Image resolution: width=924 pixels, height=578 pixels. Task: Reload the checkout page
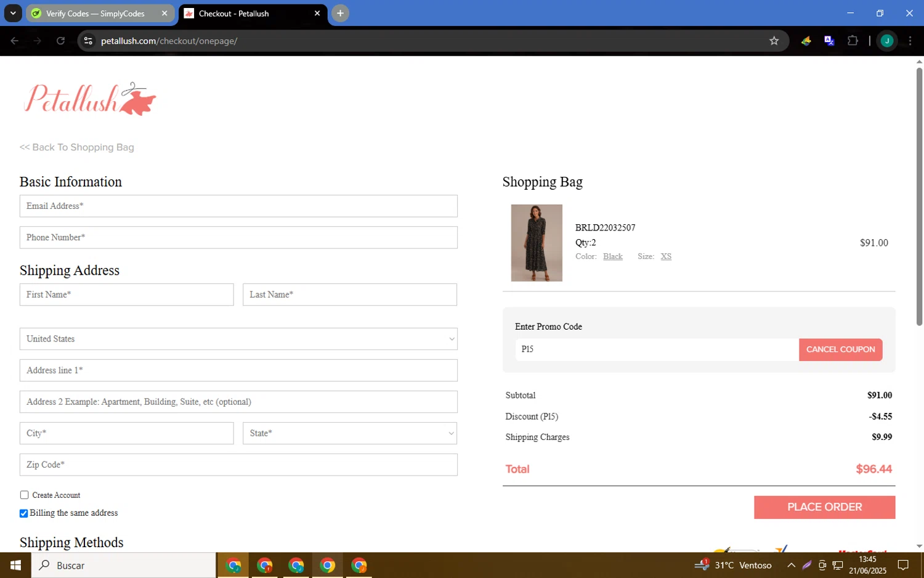[x=60, y=41]
